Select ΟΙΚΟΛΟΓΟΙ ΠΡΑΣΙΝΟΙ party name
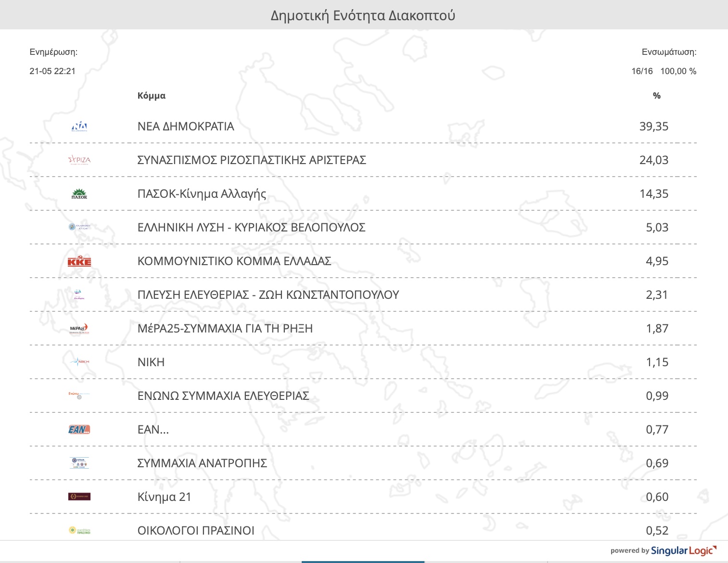Image resolution: width=728 pixels, height=563 pixels. (196, 531)
